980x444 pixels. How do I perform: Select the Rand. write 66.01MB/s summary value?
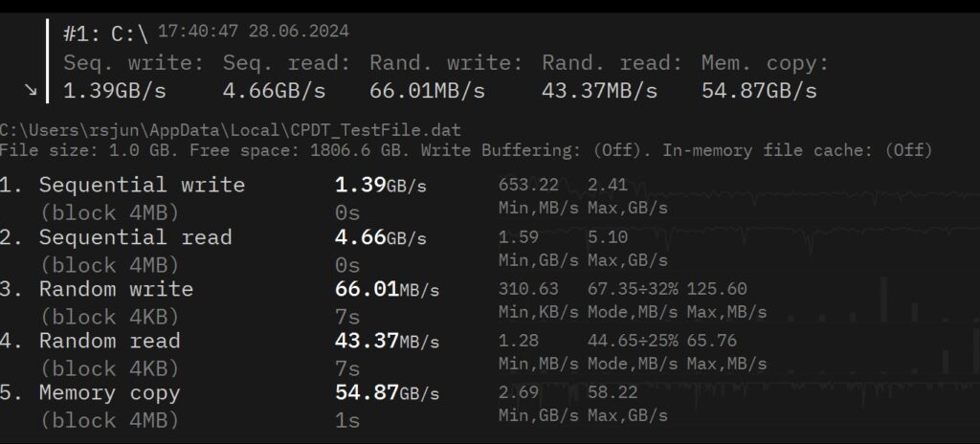coord(427,91)
